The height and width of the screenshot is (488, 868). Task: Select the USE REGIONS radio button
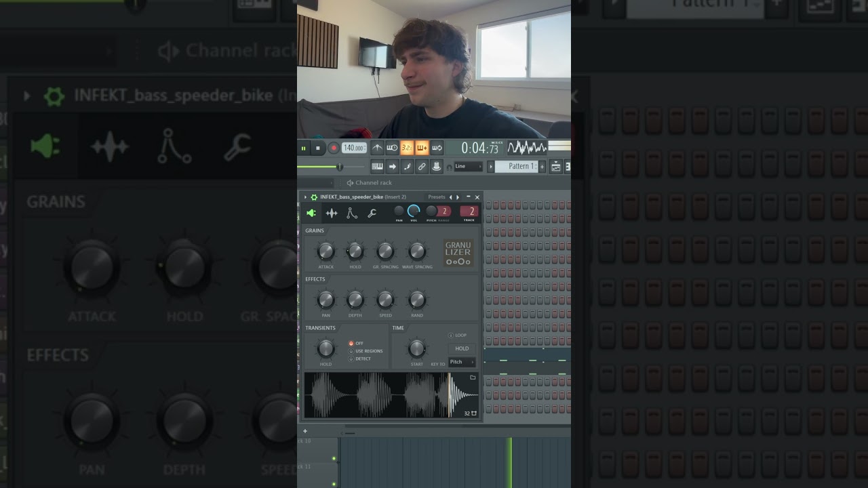coord(351,351)
